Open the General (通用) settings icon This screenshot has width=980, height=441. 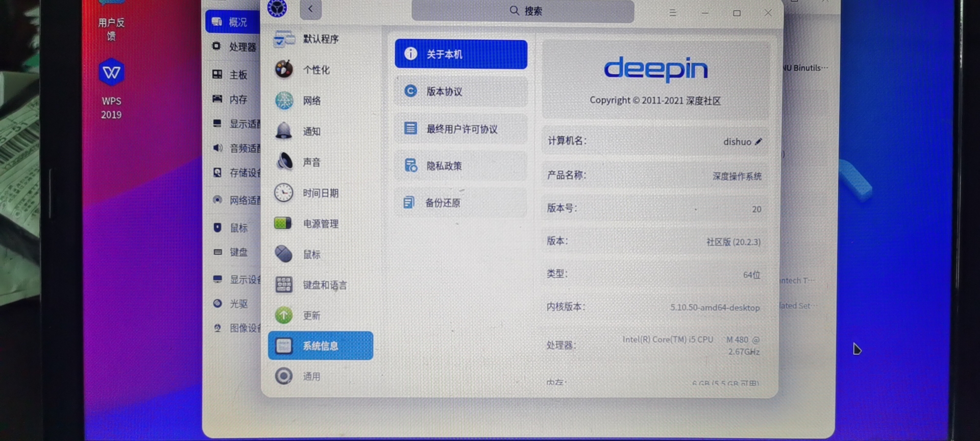[x=284, y=376]
